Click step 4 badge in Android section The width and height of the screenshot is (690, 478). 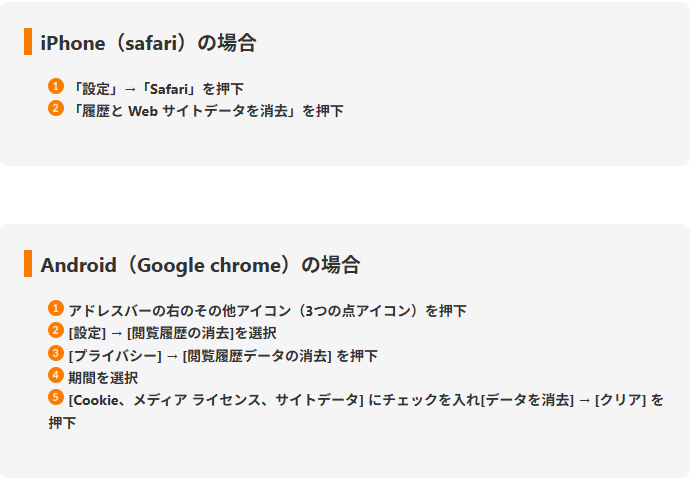55,375
